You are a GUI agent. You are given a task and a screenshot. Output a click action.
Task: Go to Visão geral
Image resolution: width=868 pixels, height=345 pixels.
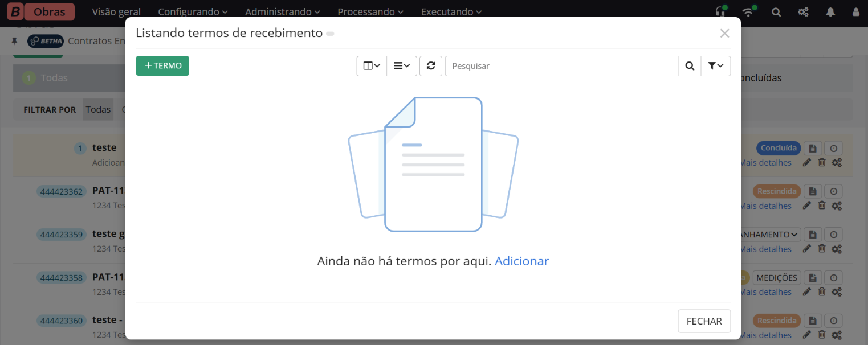[x=116, y=11]
